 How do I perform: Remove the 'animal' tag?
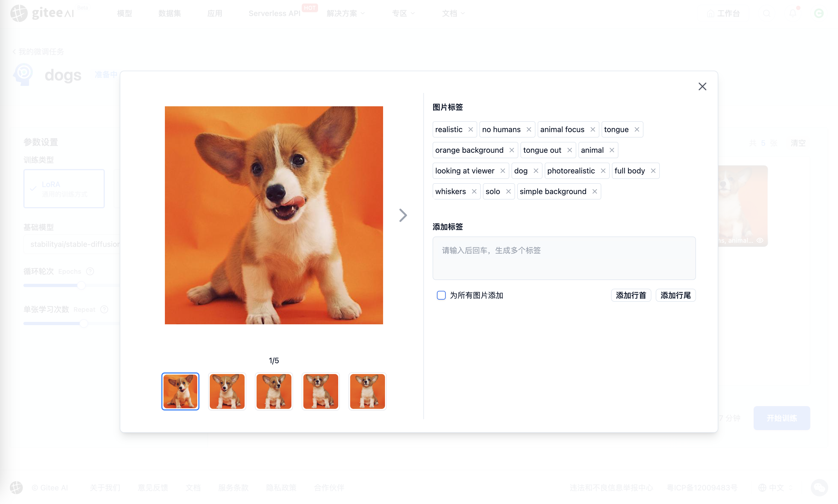(x=611, y=150)
